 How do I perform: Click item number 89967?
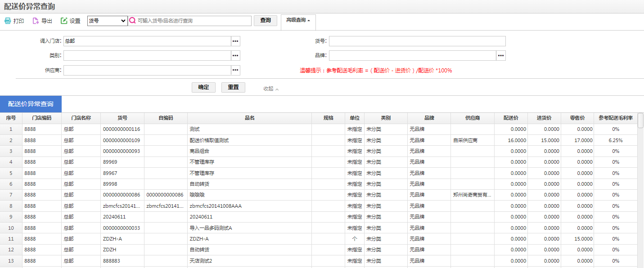110,173
